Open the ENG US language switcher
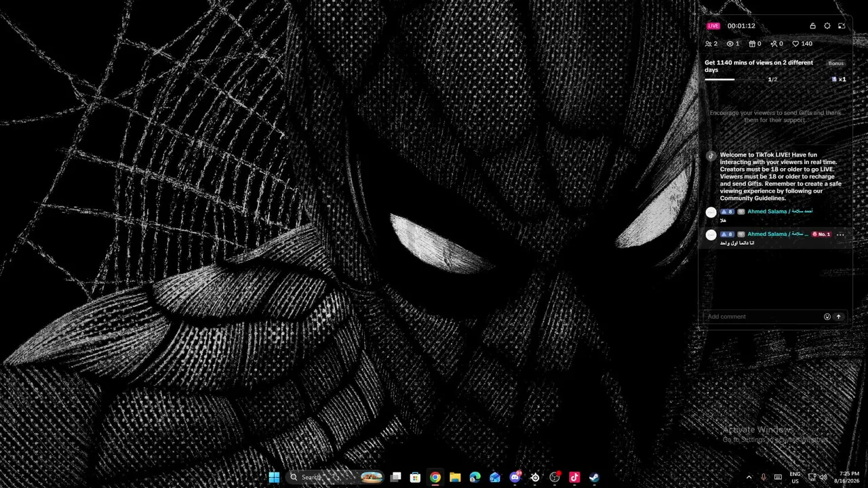The width and height of the screenshot is (868, 488). (x=795, y=477)
